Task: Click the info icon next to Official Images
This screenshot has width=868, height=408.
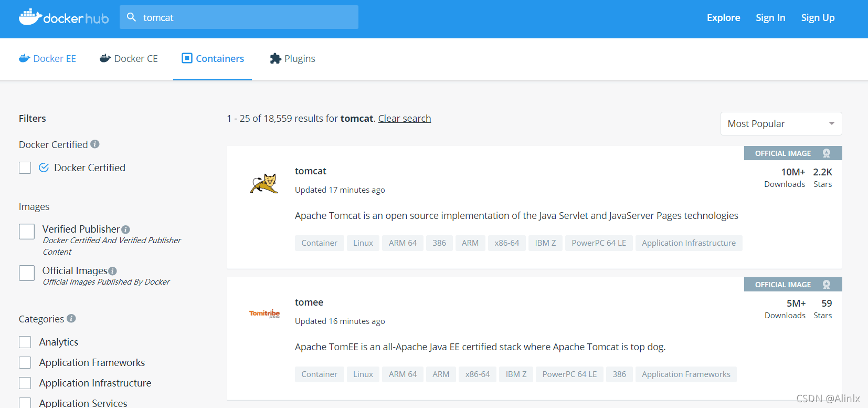Action: click(x=112, y=271)
